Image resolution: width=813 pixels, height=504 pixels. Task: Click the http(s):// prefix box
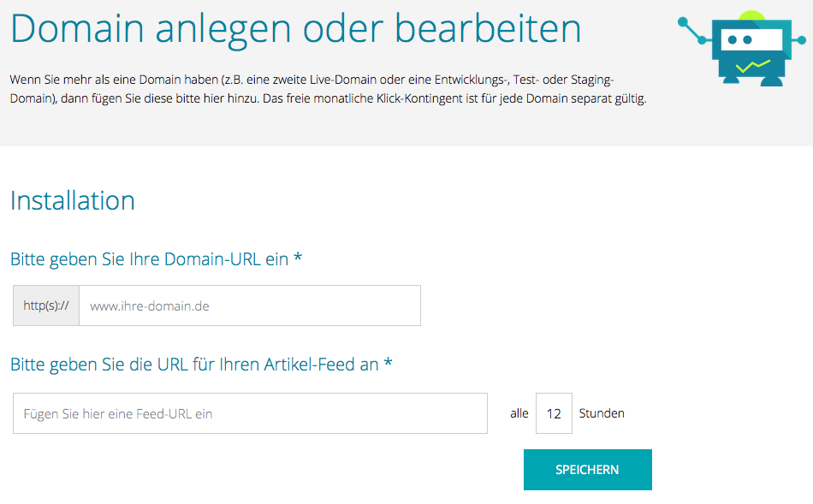46,306
